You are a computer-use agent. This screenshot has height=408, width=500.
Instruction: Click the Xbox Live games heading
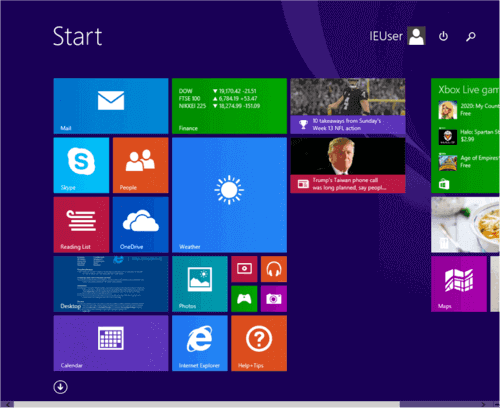tap(469, 90)
